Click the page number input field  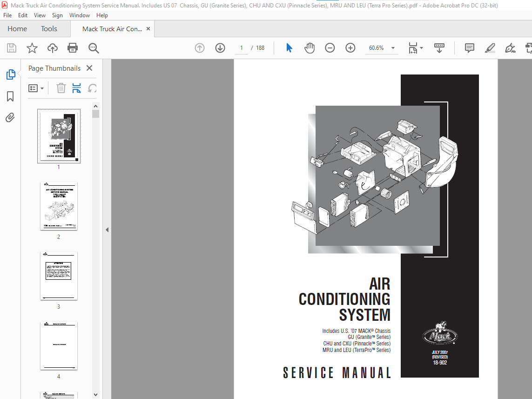point(242,48)
